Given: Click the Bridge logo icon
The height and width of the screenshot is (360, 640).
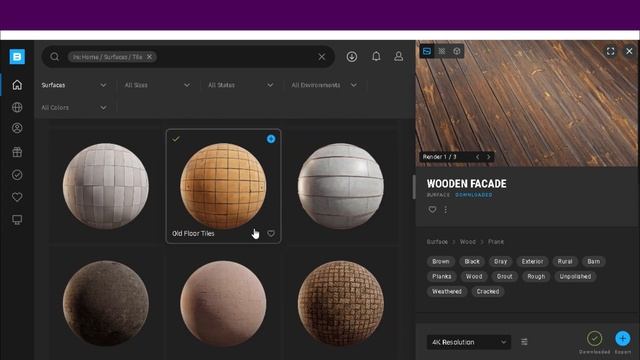Looking at the screenshot, I should point(17,57).
